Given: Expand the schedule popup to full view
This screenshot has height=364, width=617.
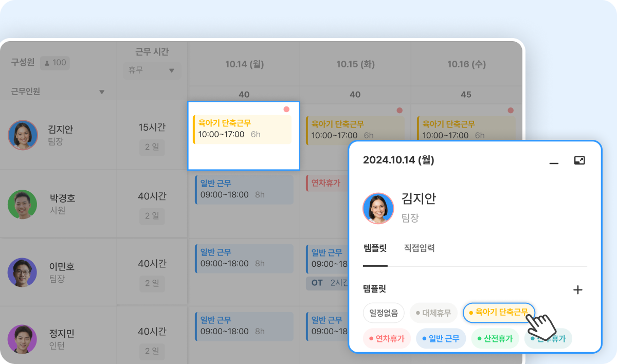Looking at the screenshot, I should (579, 161).
